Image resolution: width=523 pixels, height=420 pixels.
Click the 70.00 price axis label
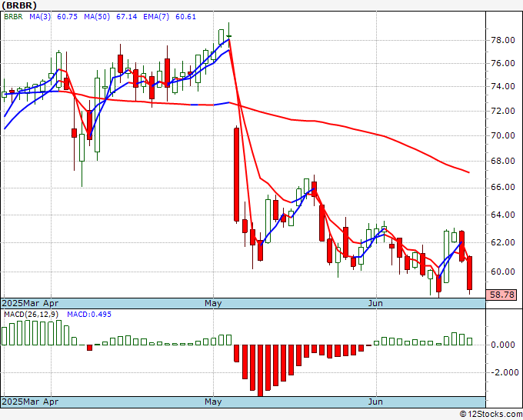click(x=503, y=135)
